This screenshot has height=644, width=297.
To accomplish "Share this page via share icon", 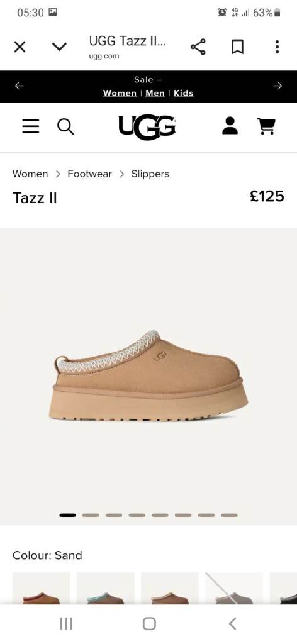I will tap(198, 47).
